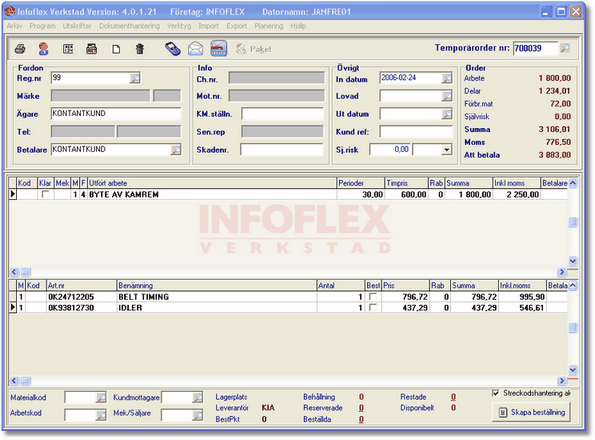The width and height of the screenshot is (595, 440).
Task: Open the In datum date picker
Action: [447, 78]
